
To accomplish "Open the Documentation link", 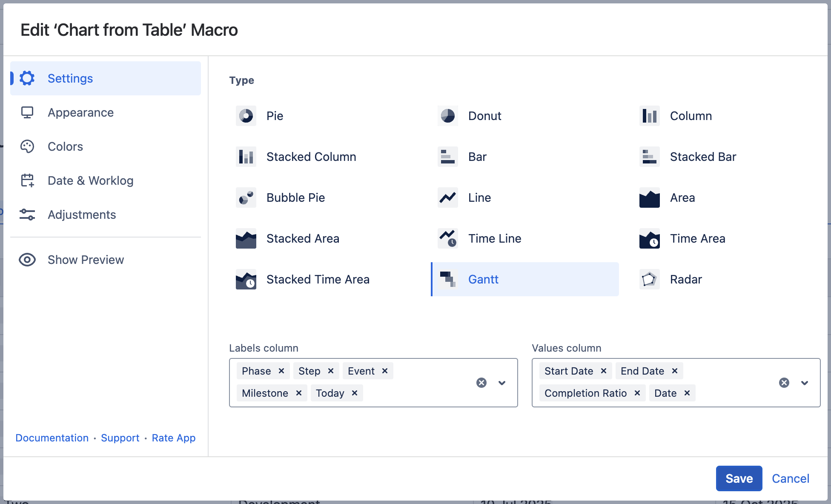I will click(x=52, y=438).
